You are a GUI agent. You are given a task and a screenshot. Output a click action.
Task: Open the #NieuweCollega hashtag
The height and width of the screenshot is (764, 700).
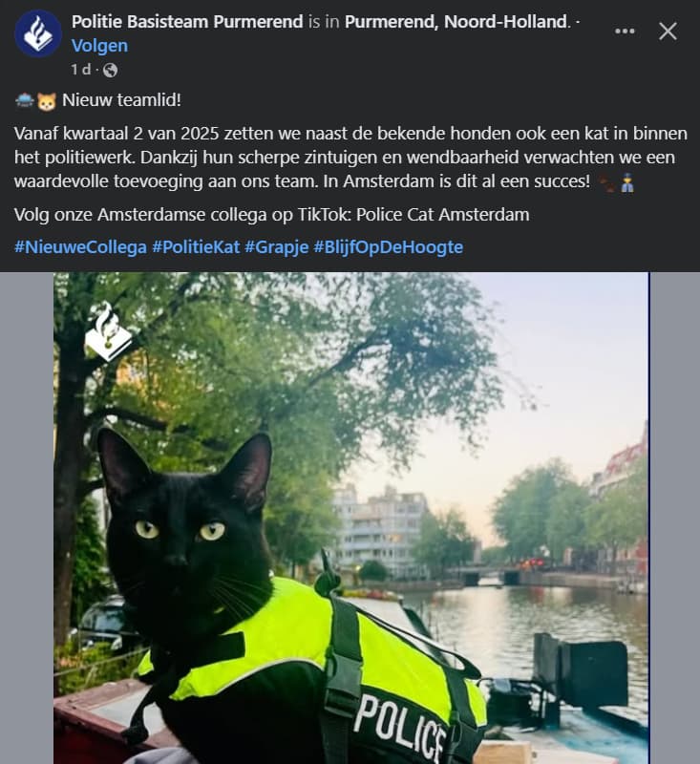(x=80, y=247)
